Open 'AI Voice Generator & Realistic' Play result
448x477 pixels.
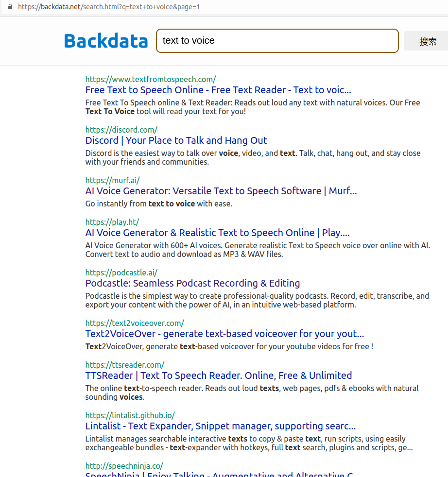tap(218, 233)
